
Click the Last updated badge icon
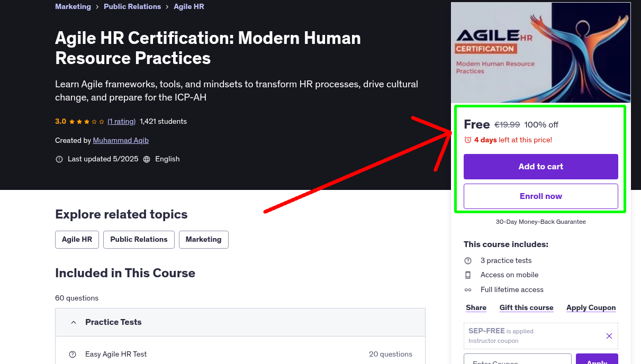59,159
